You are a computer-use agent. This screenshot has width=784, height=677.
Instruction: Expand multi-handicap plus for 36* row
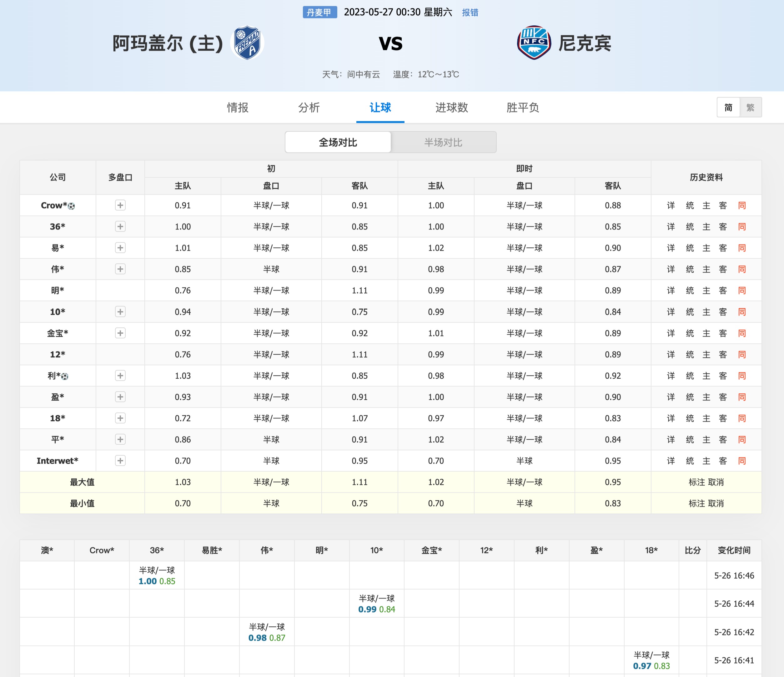[x=120, y=226]
